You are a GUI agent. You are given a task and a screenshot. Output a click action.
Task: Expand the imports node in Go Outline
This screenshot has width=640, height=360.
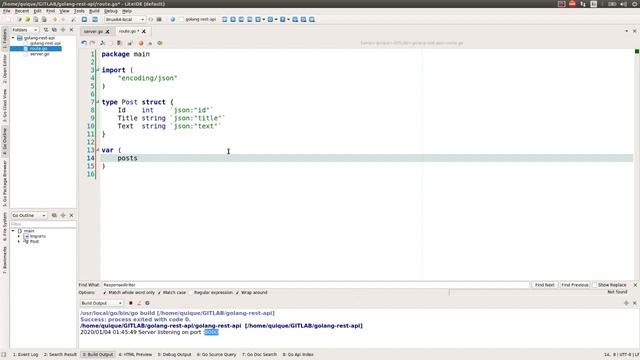19,236
